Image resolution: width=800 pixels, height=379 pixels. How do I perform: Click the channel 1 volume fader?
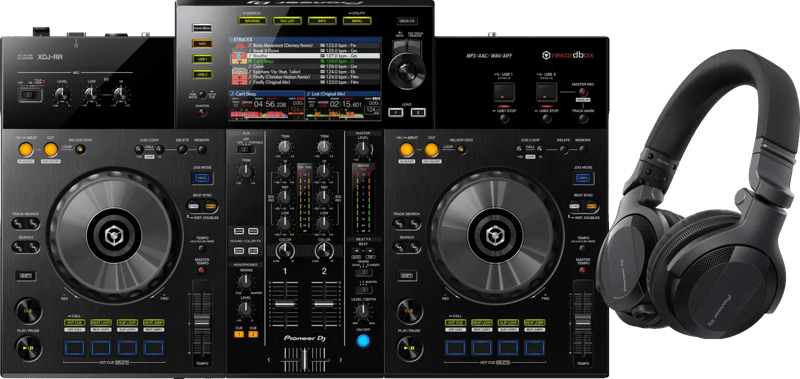285,304
